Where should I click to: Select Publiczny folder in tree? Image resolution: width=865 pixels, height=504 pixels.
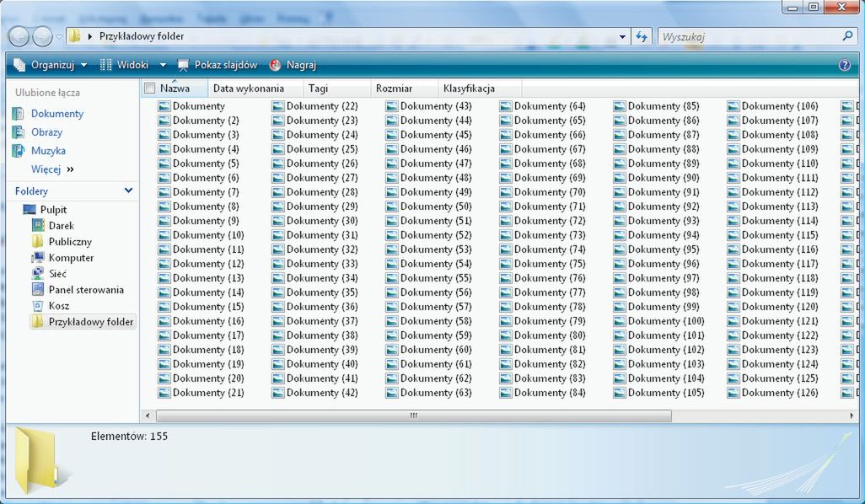(70, 242)
